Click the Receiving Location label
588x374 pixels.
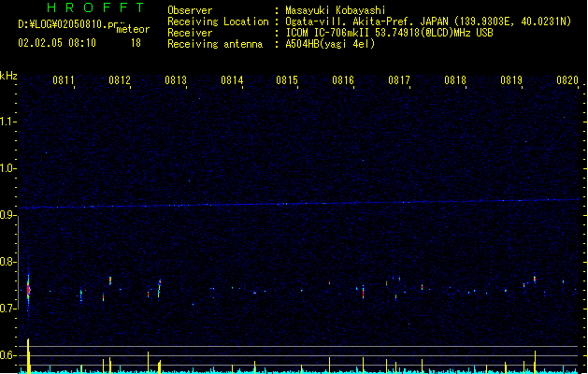point(218,22)
